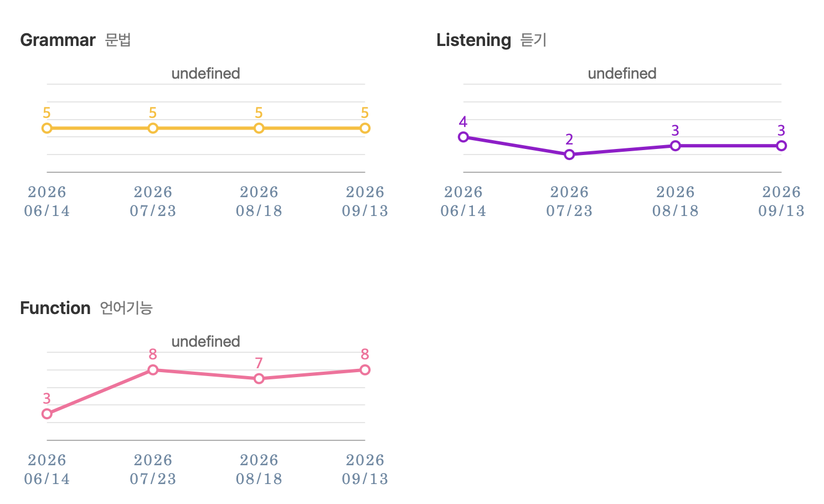
Task: Click 2026 07/23 label under Listening chart
Action: click(x=569, y=202)
